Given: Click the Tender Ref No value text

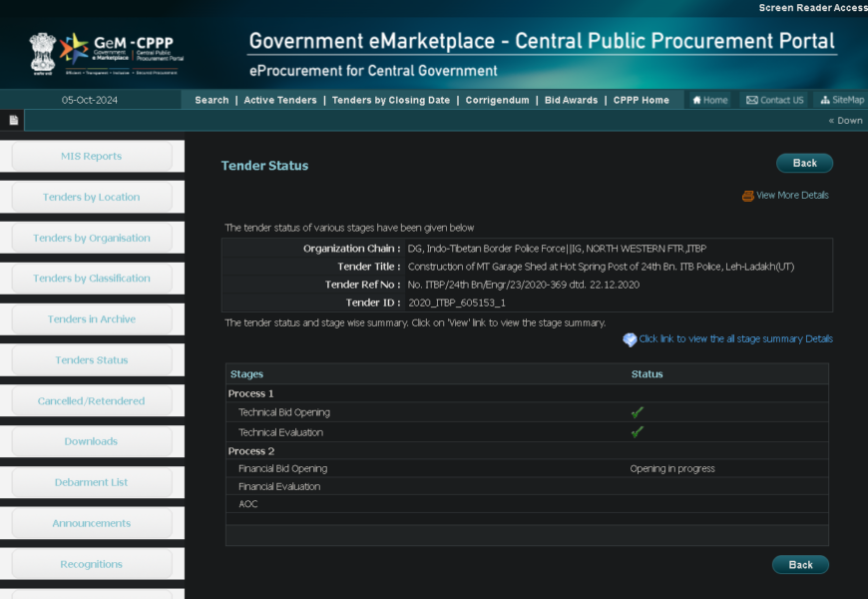Looking at the screenshot, I should [x=524, y=285].
